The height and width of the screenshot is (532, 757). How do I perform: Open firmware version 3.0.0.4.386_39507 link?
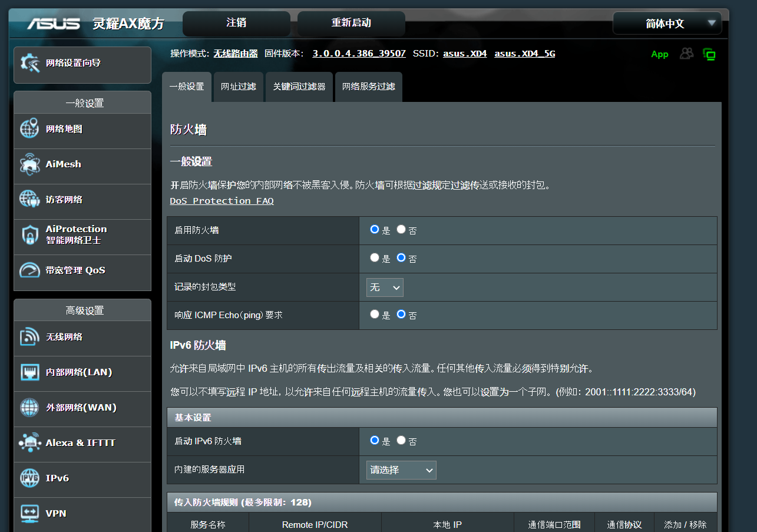pos(359,54)
